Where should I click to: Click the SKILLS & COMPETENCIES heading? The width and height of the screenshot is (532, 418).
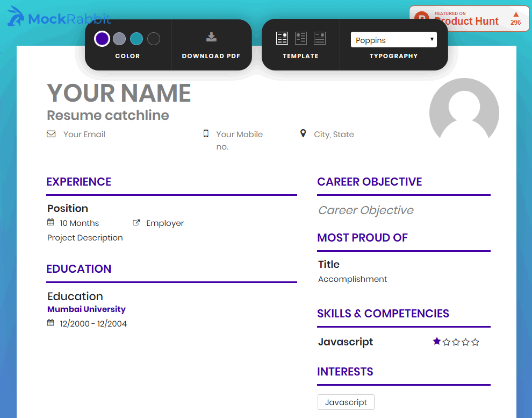coord(383,314)
